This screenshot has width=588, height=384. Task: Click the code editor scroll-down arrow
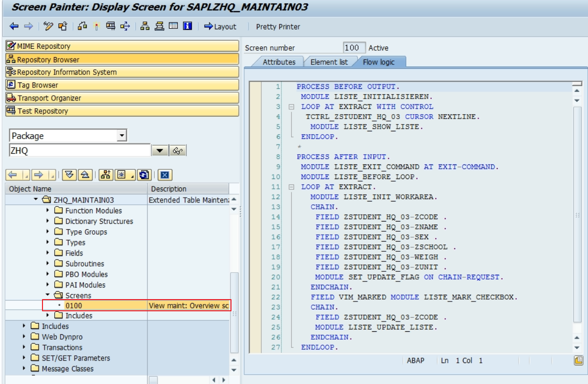click(577, 347)
